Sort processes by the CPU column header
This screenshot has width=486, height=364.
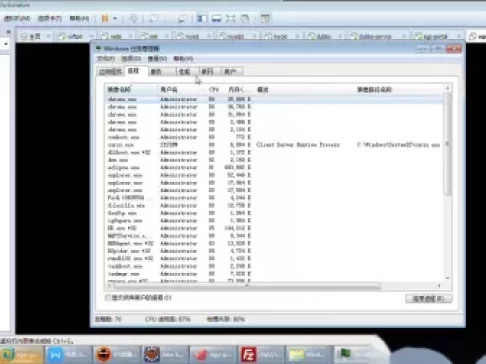(214, 89)
